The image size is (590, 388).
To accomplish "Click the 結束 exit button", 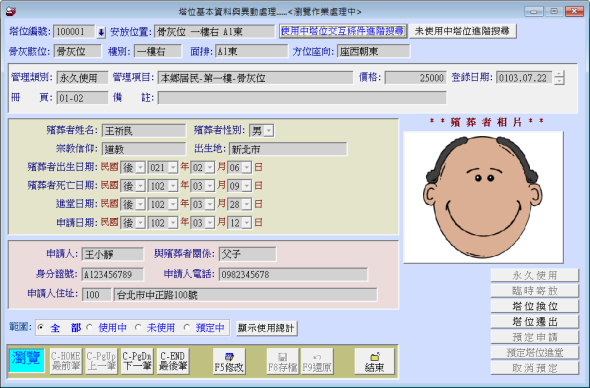I will coord(374,361).
